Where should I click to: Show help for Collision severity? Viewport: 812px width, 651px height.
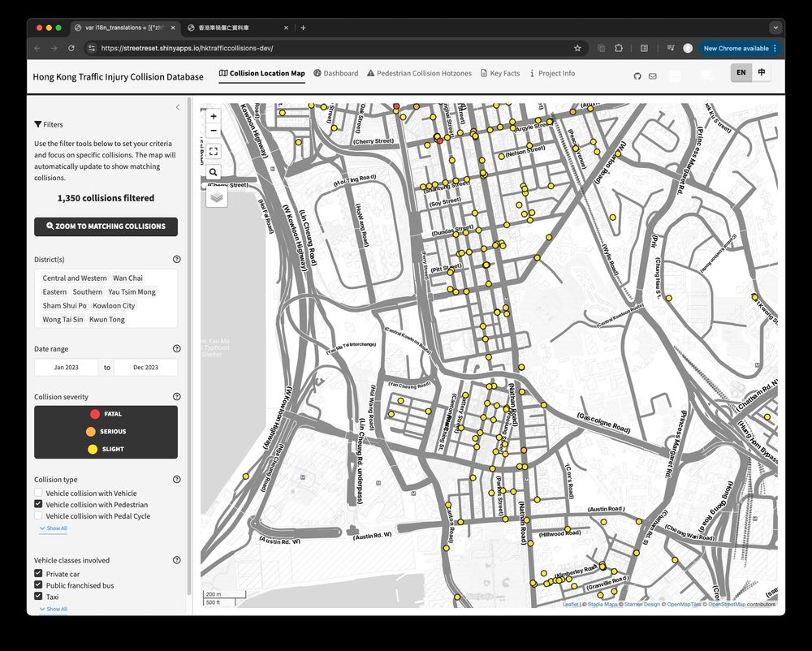click(x=176, y=396)
